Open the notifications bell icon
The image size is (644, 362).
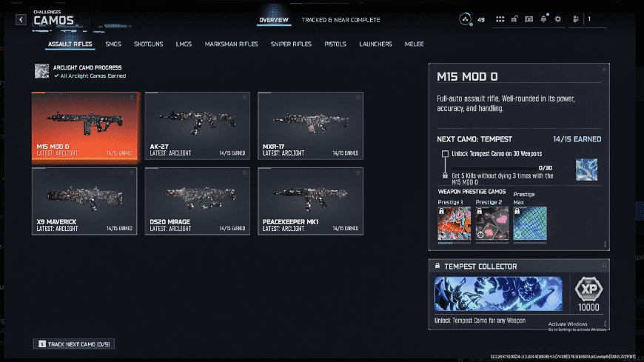tap(543, 19)
